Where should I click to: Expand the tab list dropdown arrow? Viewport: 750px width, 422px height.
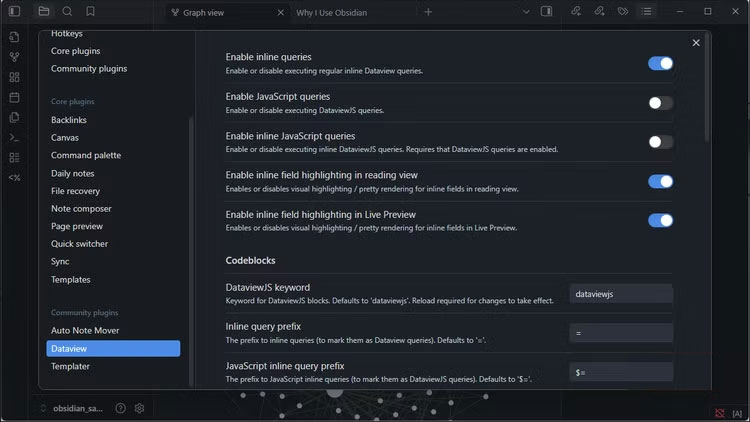coord(527,12)
